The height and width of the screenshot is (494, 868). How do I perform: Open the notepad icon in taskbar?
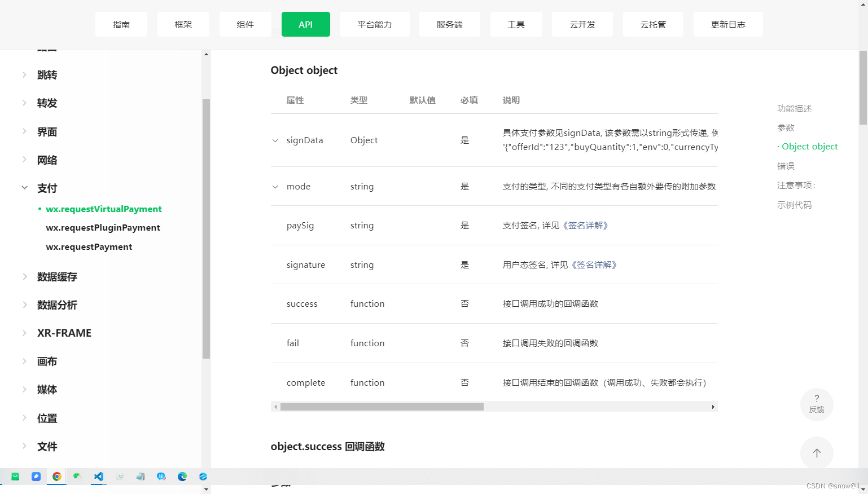(141, 477)
